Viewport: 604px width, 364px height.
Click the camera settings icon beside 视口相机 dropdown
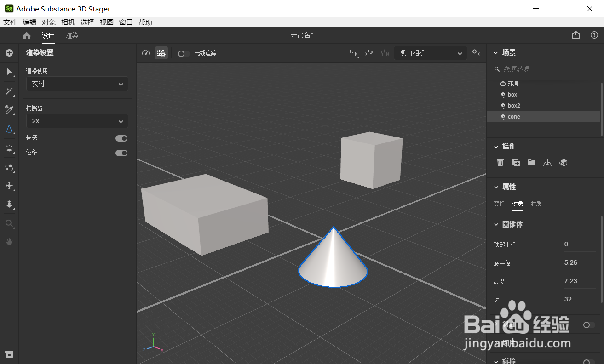[477, 53]
